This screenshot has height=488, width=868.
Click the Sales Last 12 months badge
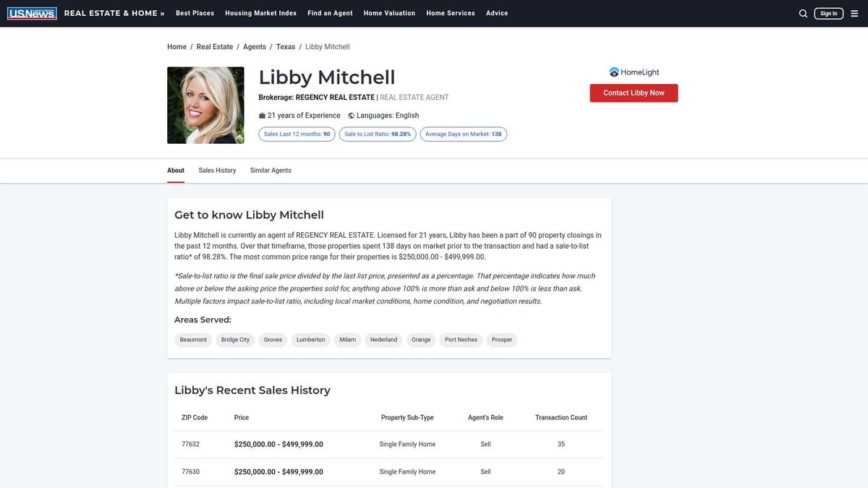click(297, 133)
